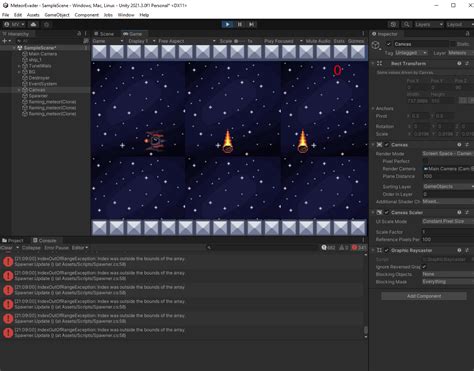Viewport: 474px width, 371px height.
Task: Select Spawner in Hierarchy
Action: (38, 96)
